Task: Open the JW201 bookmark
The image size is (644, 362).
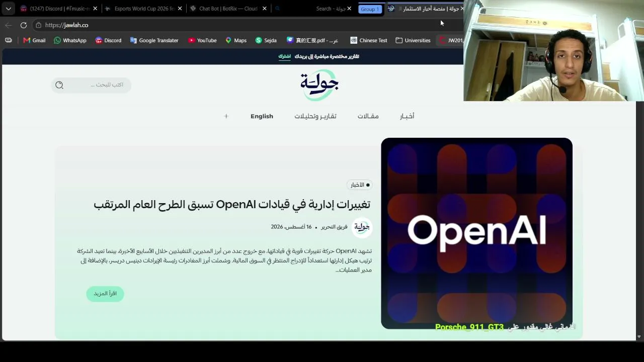Action: 451,40
